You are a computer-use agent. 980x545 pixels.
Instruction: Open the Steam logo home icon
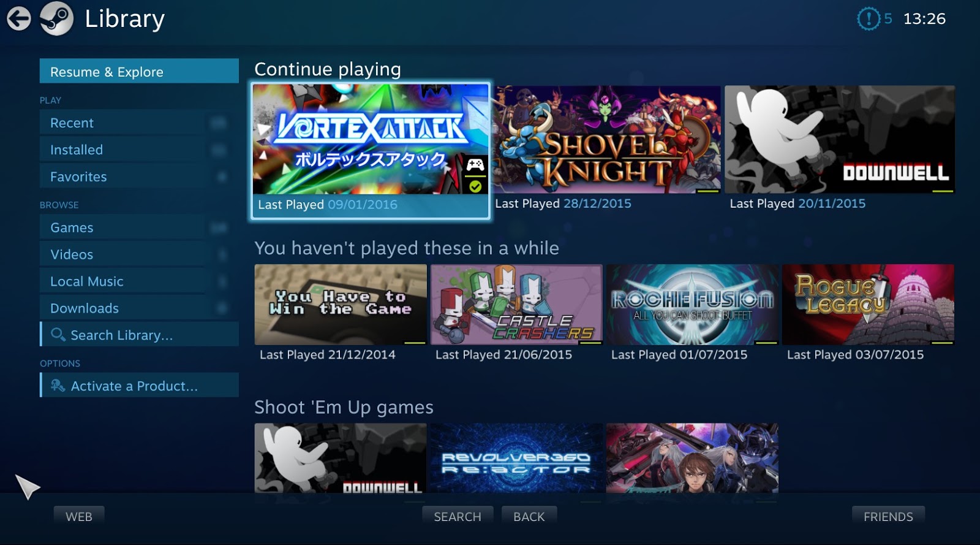[56, 18]
